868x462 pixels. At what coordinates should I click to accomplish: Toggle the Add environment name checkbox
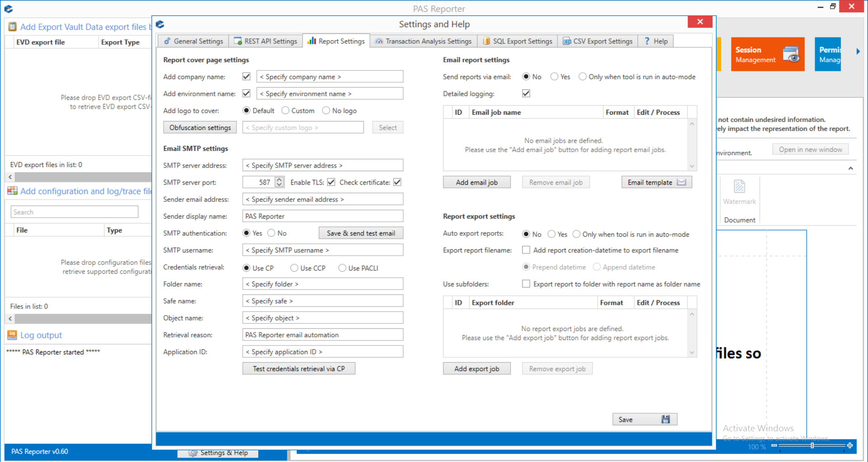[x=246, y=93]
